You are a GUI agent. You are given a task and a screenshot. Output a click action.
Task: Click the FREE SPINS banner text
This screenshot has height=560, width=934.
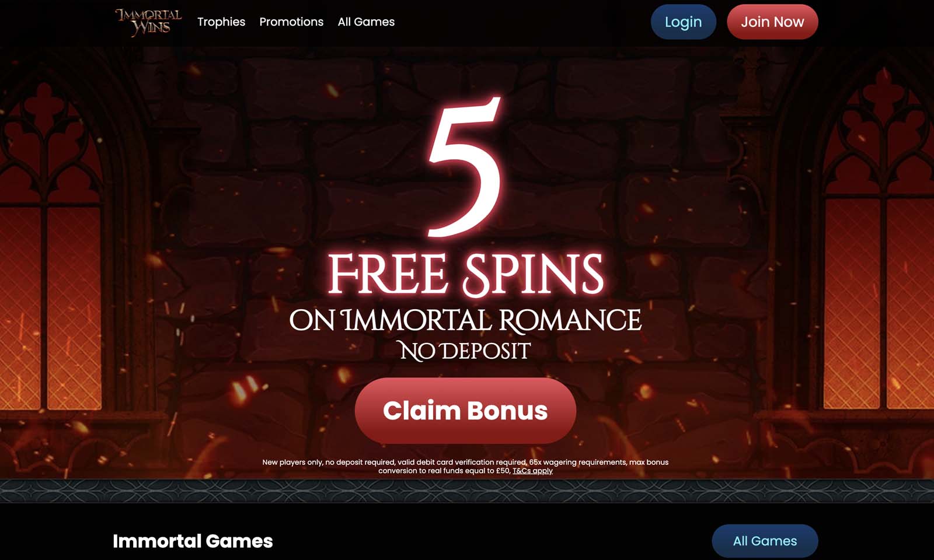click(x=465, y=274)
